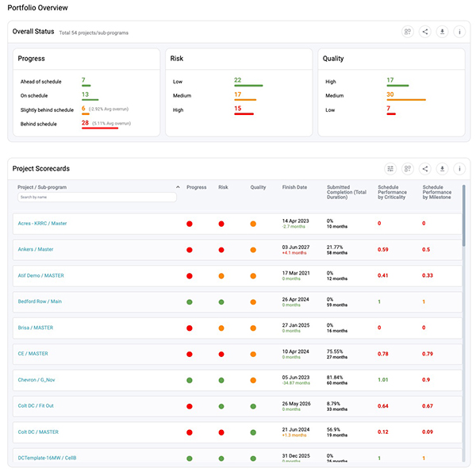Viewport: 476px width, 476px height.
Task: Open filter settings icon in Project Scorecards
Action: tap(390, 168)
